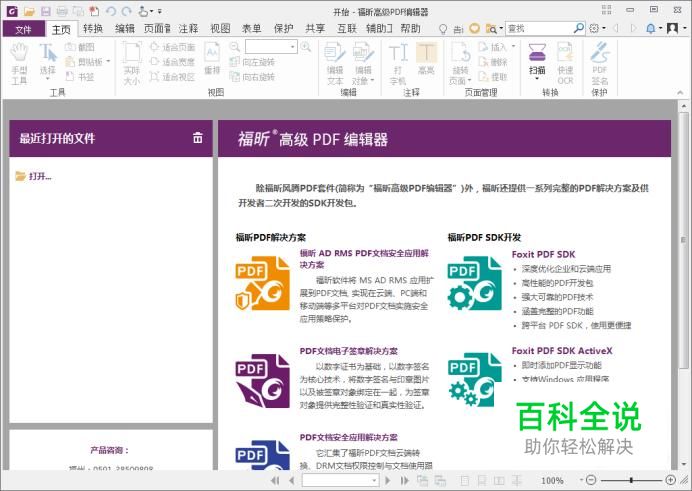Switch to the View (视图) tab

tap(220, 29)
